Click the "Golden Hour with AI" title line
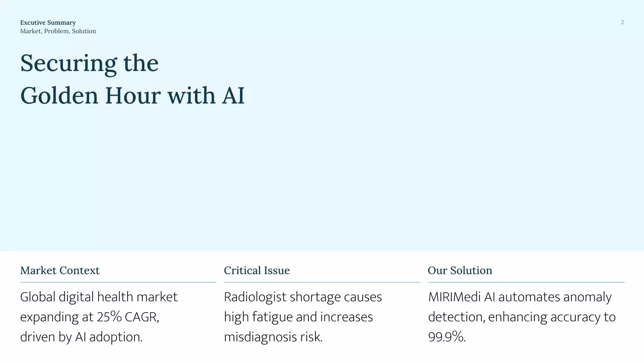The height and width of the screenshot is (362, 644). 132,96
